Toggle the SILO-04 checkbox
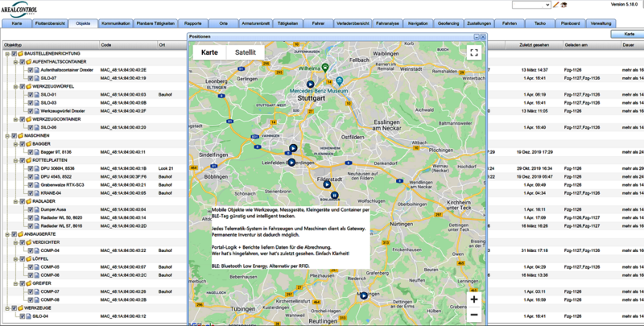This screenshot has width=644, height=326. 23,316
